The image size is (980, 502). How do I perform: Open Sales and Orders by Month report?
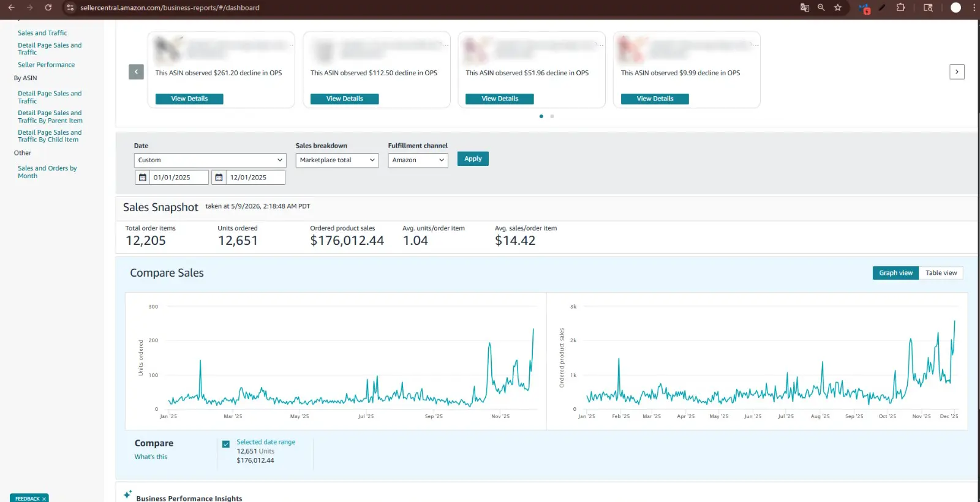[47, 172]
